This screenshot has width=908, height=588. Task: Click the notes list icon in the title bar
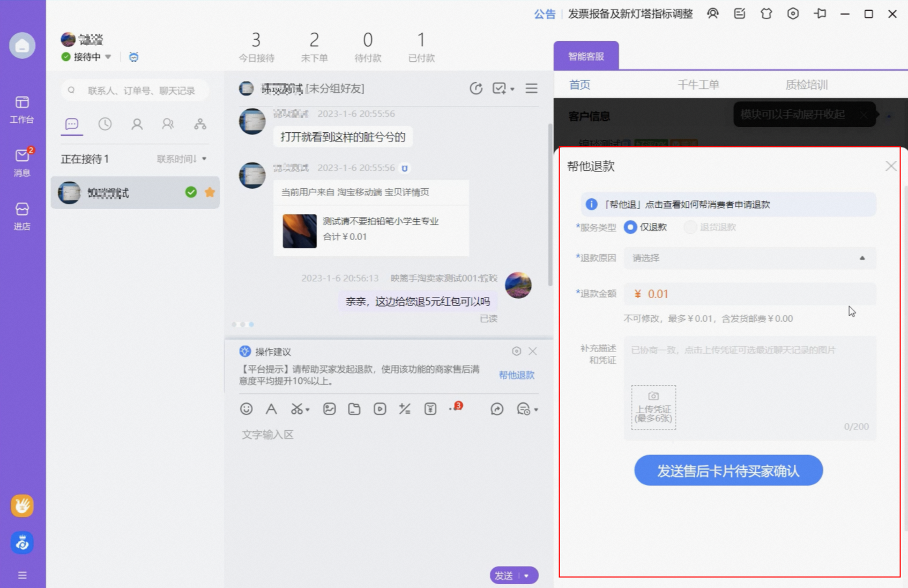[740, 14]
